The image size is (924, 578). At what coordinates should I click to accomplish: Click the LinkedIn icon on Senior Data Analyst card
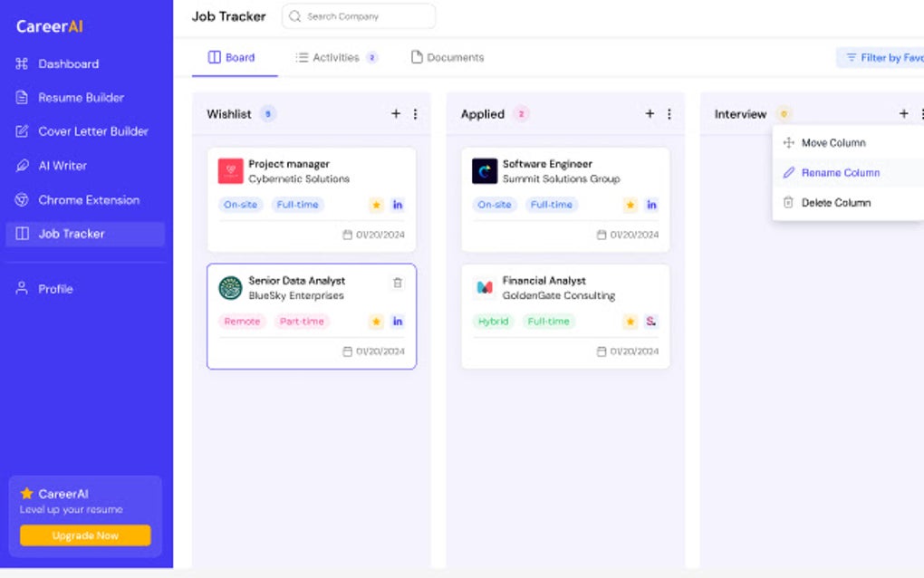[x=398, y=321]
